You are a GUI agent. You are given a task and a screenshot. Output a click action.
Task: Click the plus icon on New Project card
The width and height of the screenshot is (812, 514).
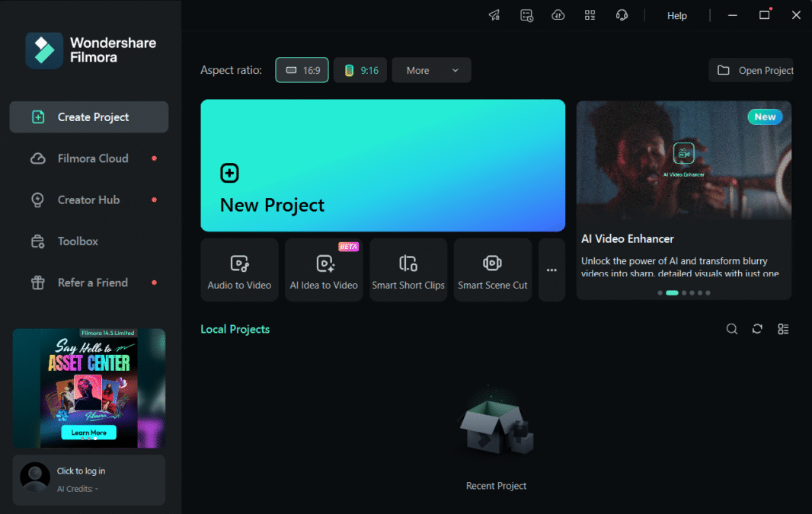pos(229,173)
